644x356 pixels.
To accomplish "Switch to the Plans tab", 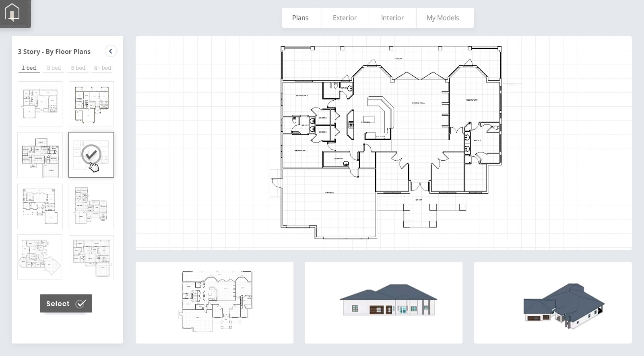I will click(300, 18).
